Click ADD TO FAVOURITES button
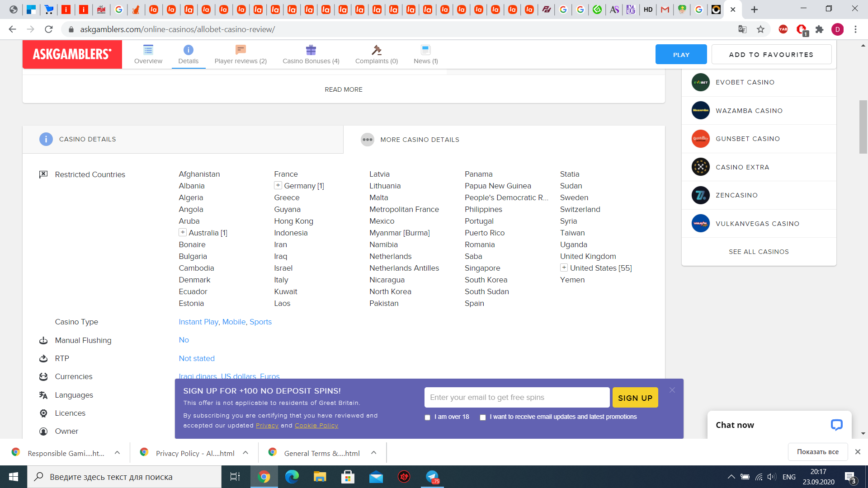Image resolution: width=868 pixels, height=488 pixels. [771, 54]
